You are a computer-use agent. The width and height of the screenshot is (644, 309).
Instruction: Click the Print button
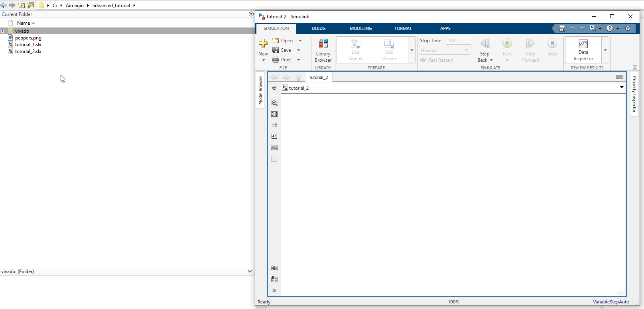coord(282,60)
